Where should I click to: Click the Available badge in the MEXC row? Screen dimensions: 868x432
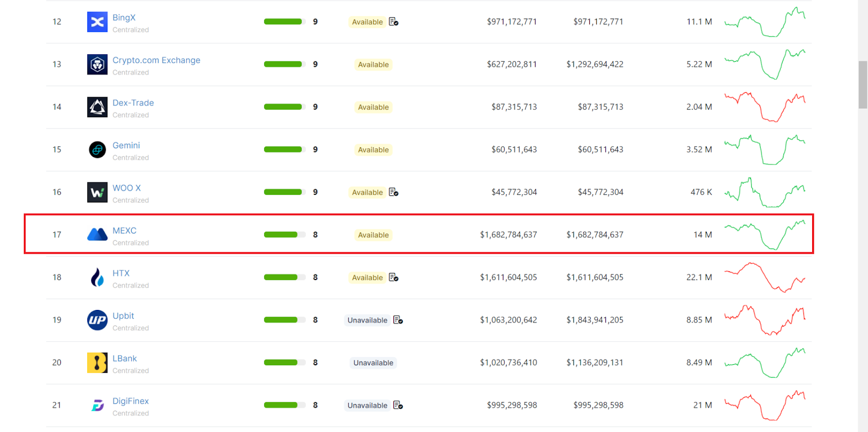pos(373,235)
